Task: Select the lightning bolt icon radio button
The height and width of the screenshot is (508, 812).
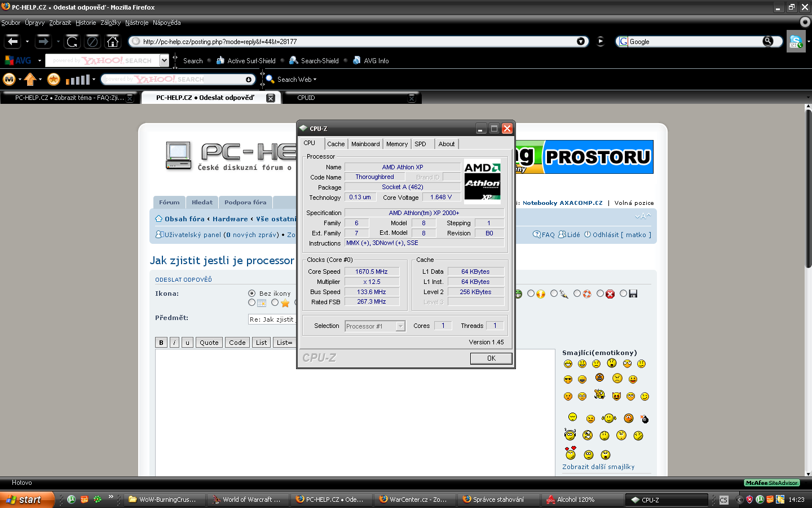Action: [531, 294]
